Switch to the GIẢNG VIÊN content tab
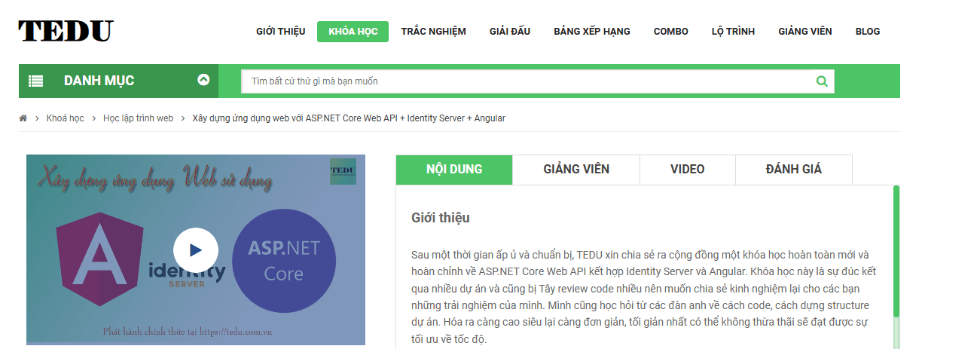Screen dimensions: 980x349 point(576,170)
